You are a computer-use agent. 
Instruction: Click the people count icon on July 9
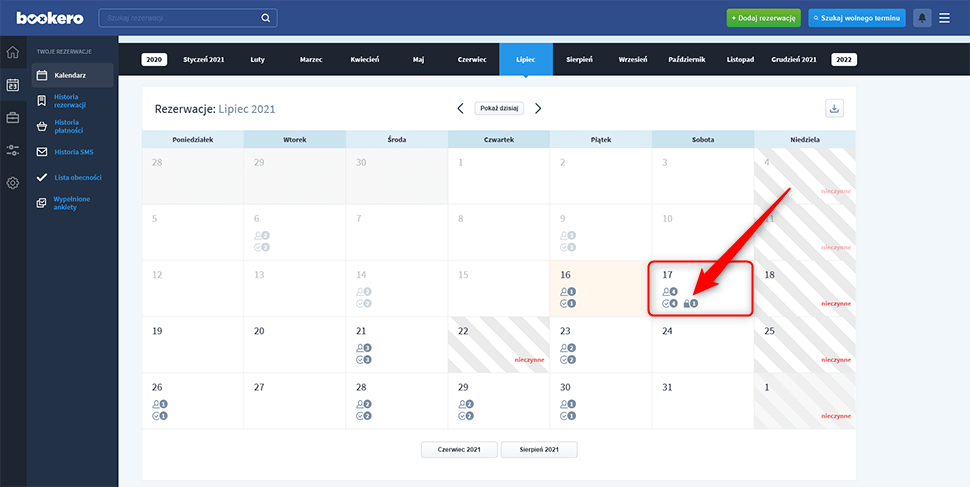point(564,235)
